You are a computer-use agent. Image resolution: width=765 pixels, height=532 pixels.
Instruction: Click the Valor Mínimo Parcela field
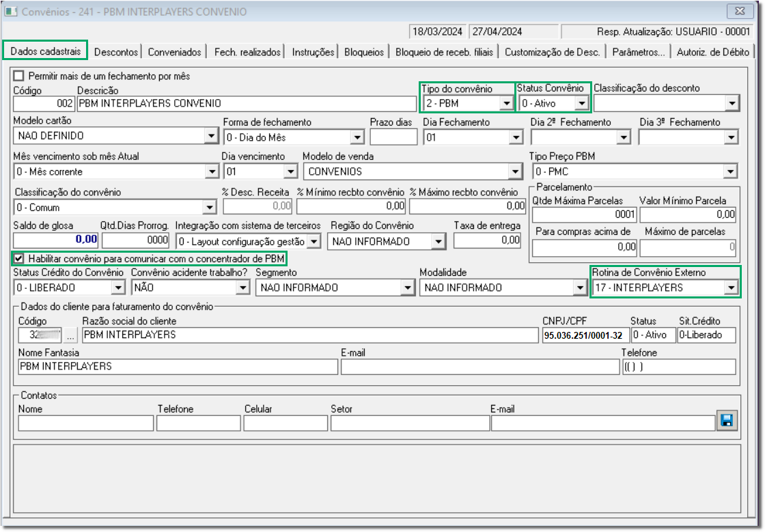click(688, 214)
